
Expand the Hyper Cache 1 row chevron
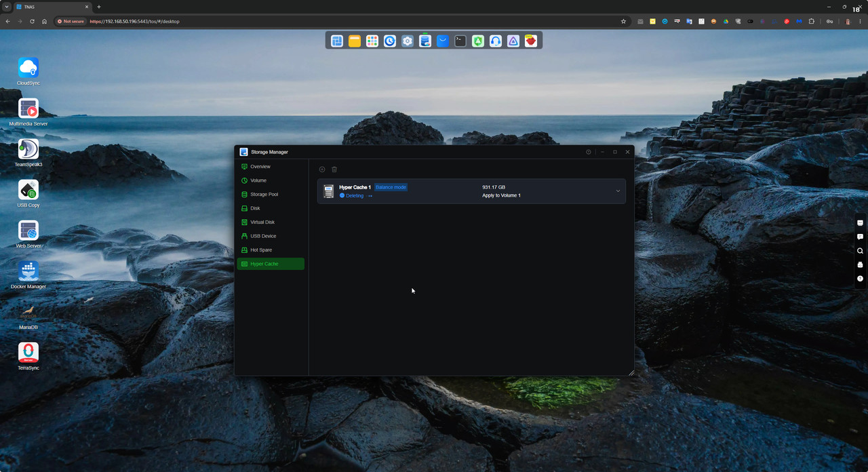click(618, 191)
